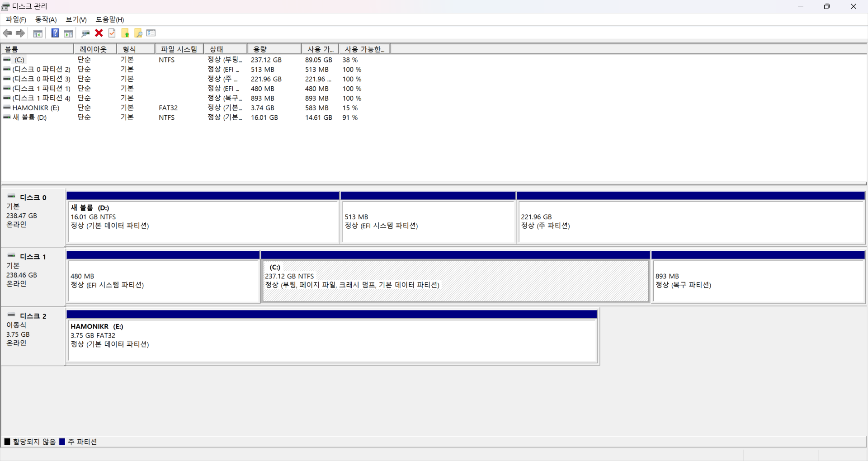The image size is (868, 461).
Task: Click the checklist view settings icon
Action: pyautogui.click(x=151, y=33)
